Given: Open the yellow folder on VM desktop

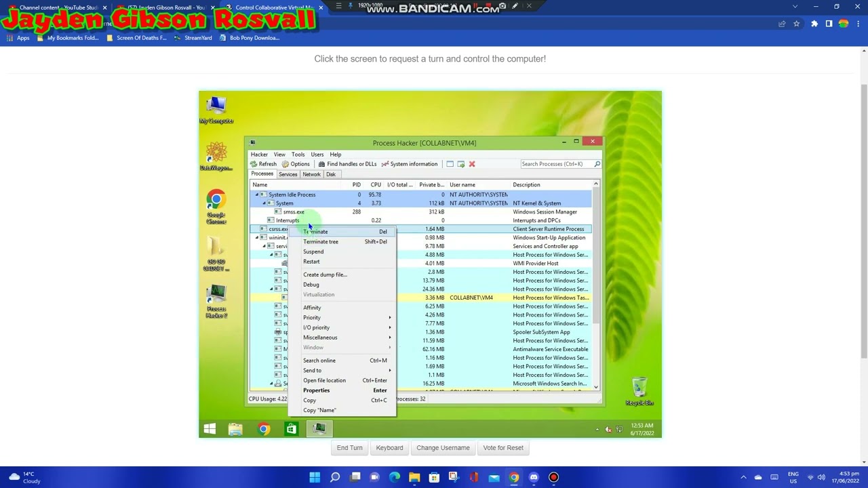Looking at the screenshot, I should [x=216, y=254].
